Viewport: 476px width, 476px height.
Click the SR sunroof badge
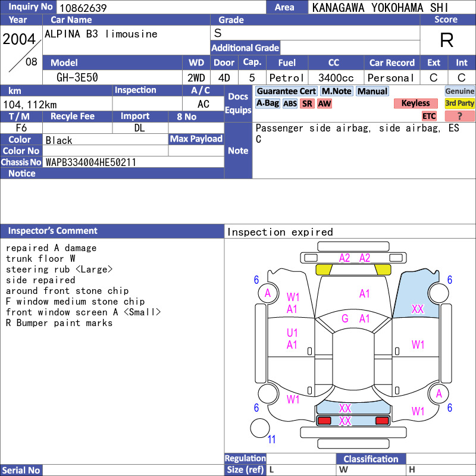pos(307,104)
